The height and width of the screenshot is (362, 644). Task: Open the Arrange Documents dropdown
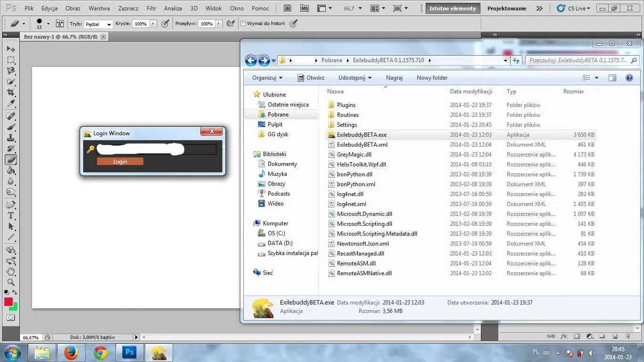pos(379,8)
